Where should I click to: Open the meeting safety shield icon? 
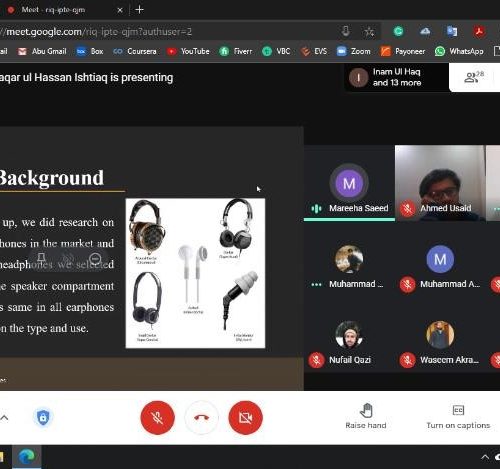point(43,417)
